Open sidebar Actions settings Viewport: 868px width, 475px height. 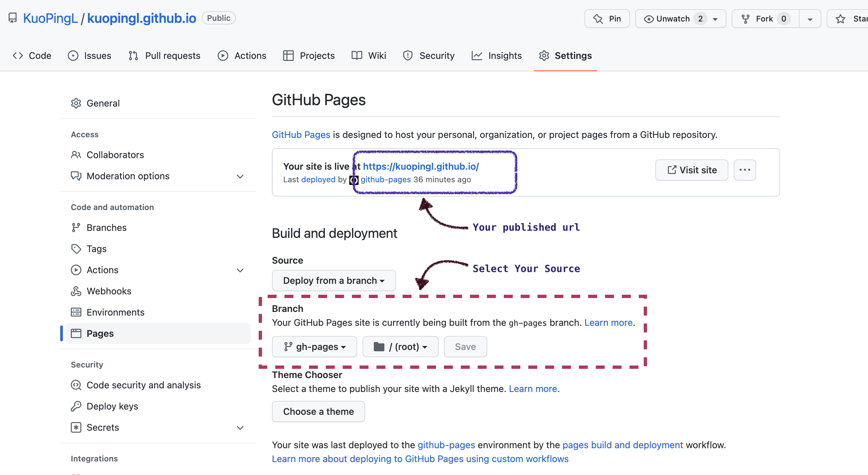158,270
